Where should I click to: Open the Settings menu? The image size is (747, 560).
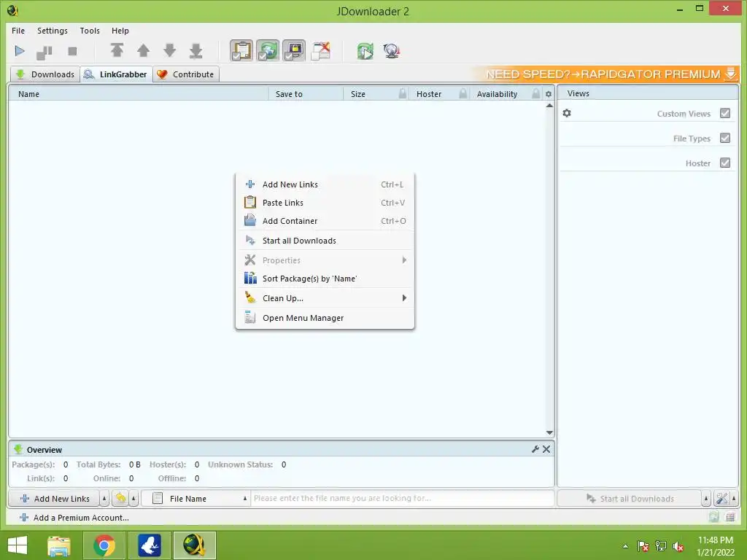click(53, 31)
